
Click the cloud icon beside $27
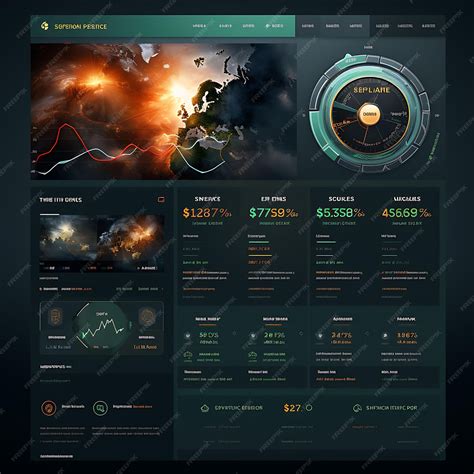[x=205, y=408]
